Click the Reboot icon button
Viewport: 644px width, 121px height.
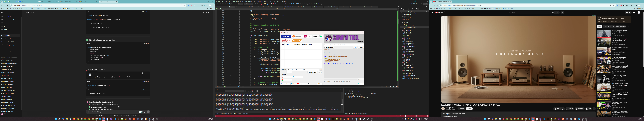click(361, 47)
